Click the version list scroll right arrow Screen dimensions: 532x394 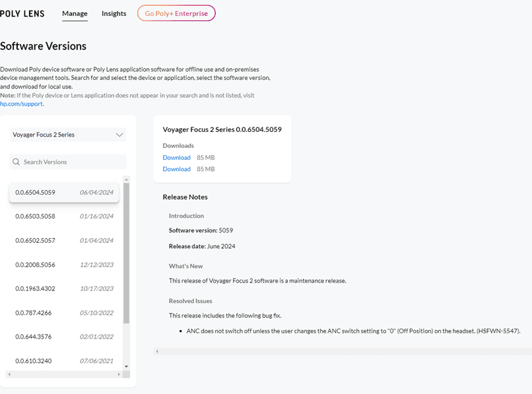pyautogui.click(x=119, y=374)
